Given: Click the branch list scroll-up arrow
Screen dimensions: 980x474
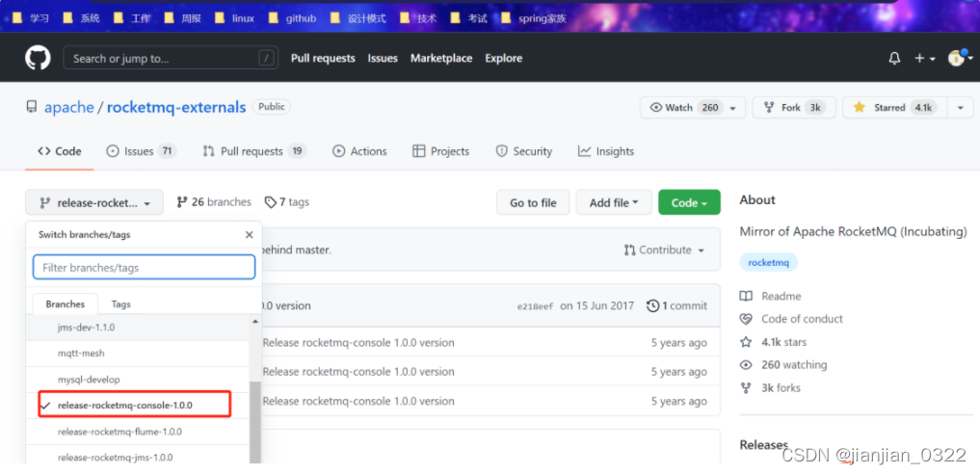Looking at the screenshot, I should 255,322.
